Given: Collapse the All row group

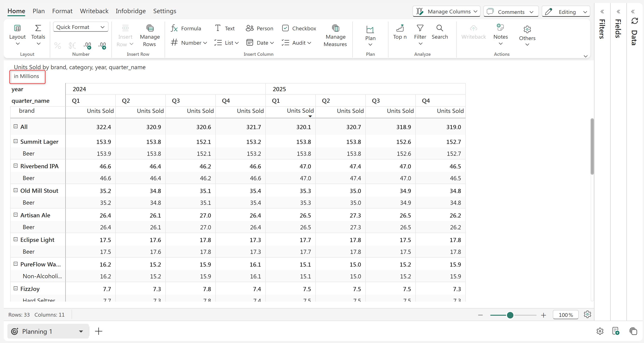Looking at the screenshot, I should point(16,127).
